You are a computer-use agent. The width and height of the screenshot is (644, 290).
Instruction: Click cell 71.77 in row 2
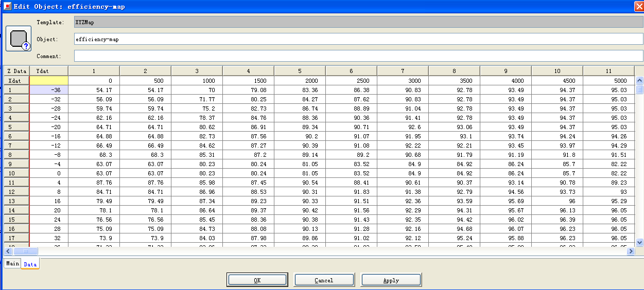click(x=197, y=99)
